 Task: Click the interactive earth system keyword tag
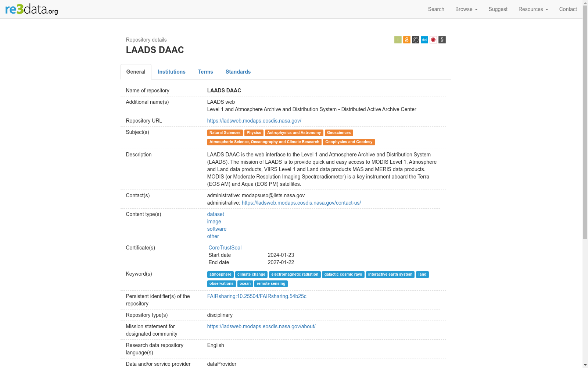click(x=390, y=275)
